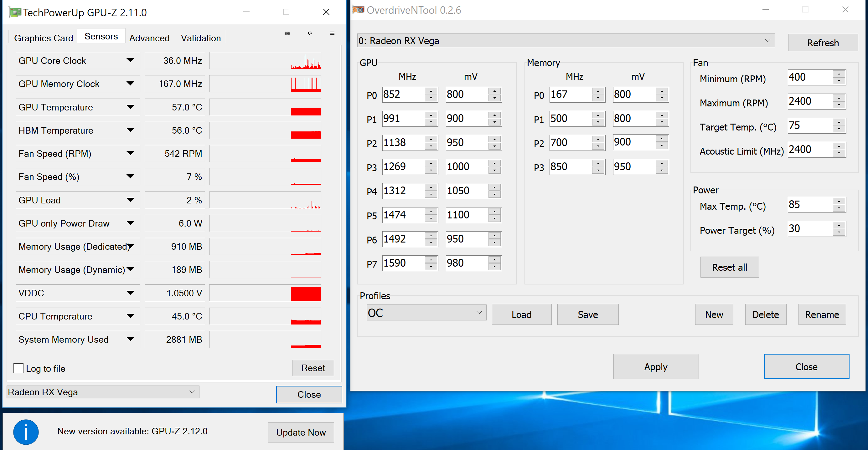Open the OC profiles combo box
This screenshot has height=450, width=868.
(x=426, y=313)
